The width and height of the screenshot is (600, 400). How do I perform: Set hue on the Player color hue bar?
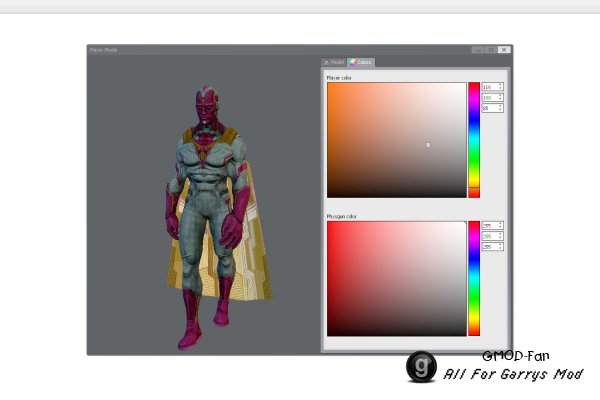pyautogui.click(x=474, y=140)
